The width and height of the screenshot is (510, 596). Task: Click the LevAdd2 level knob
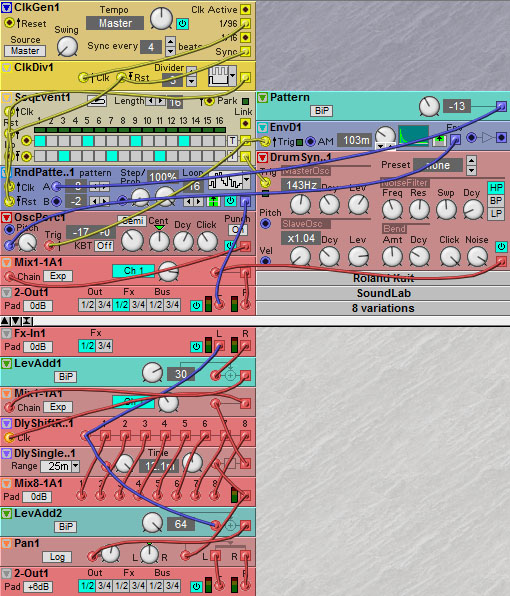[152, 523]
